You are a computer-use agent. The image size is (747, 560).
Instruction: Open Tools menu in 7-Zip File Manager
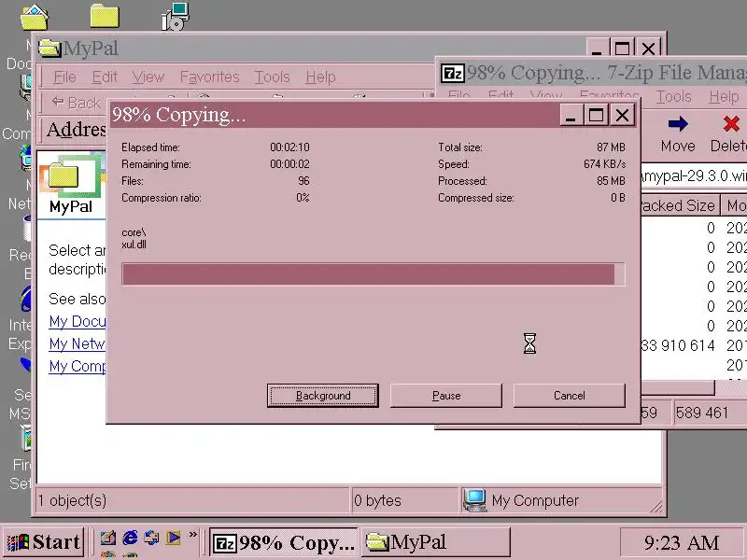(673, 97)
